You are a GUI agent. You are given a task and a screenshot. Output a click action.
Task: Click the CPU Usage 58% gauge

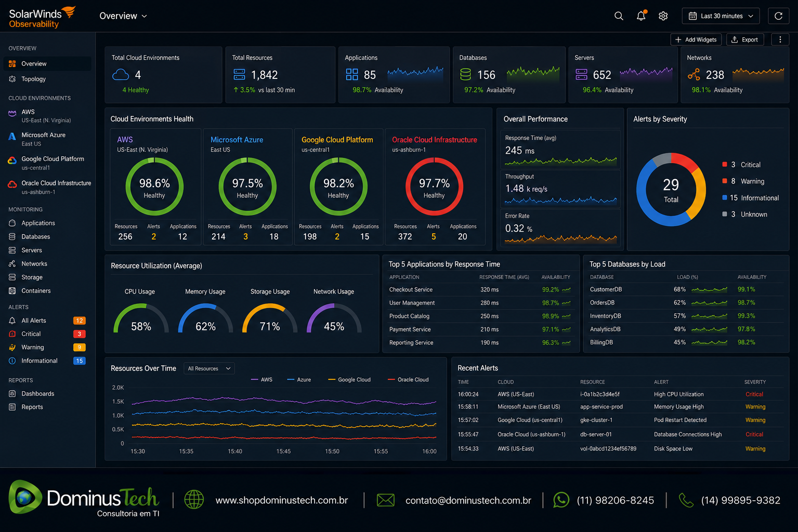click(x=141, y=318)
